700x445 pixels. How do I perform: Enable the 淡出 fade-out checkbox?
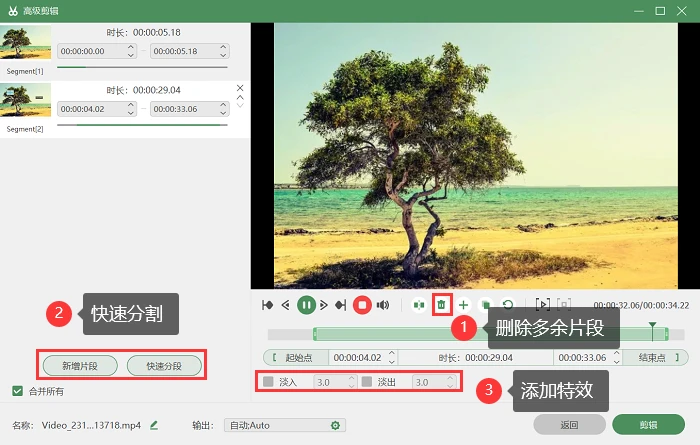tap(367, 382)
